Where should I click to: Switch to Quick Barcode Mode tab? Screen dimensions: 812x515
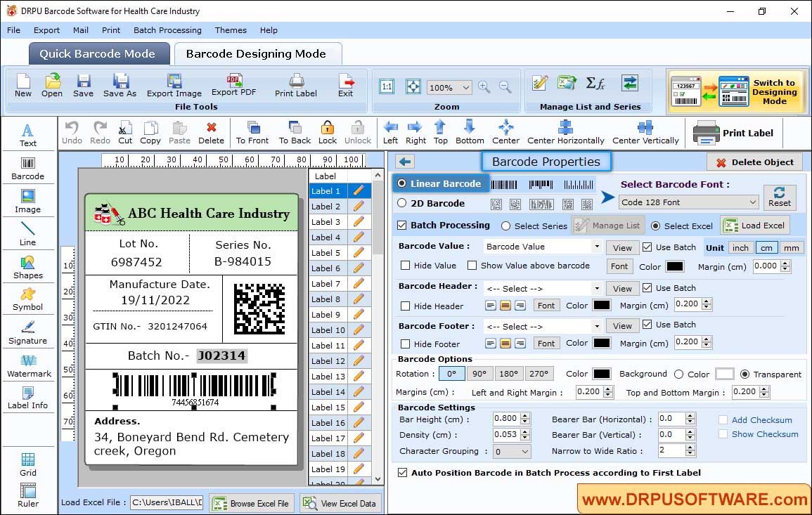(98, 54)
